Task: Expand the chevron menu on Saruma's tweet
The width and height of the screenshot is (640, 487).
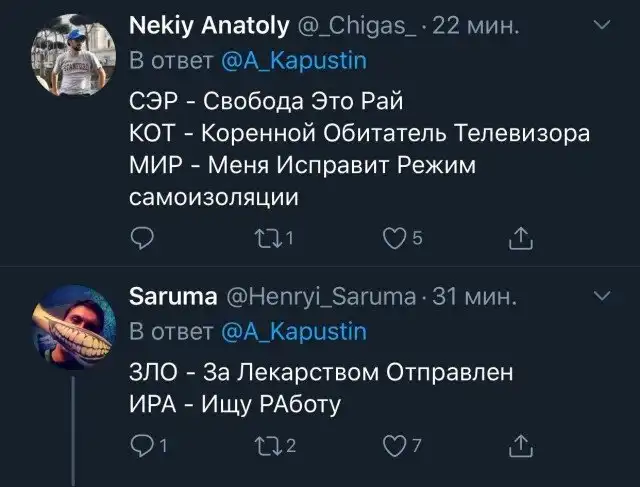Action: pyautogui.click(x=603, y=296)
